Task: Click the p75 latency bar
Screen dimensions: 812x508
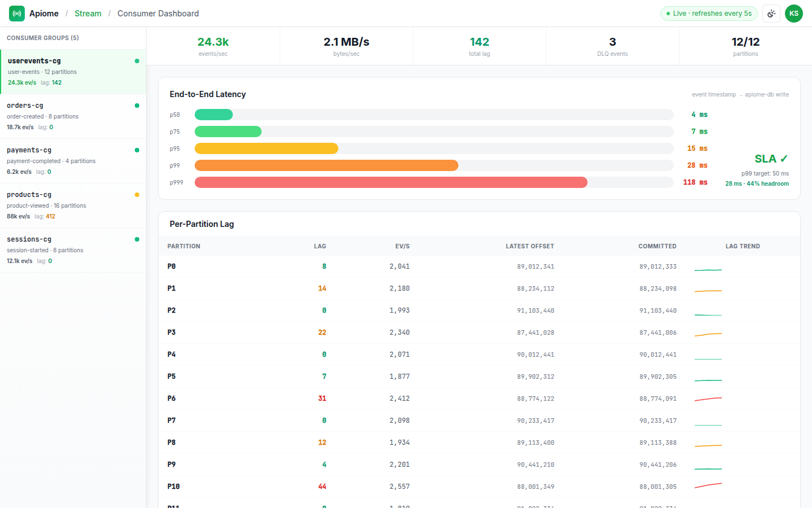Action: pyautogui.click(x=228, y=132)
